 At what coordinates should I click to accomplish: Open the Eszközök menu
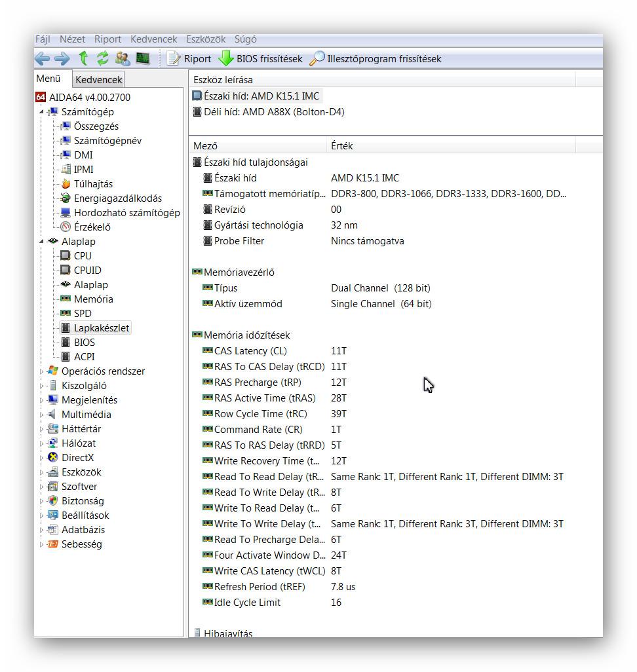pyautogui.click(x=206, y=39)
